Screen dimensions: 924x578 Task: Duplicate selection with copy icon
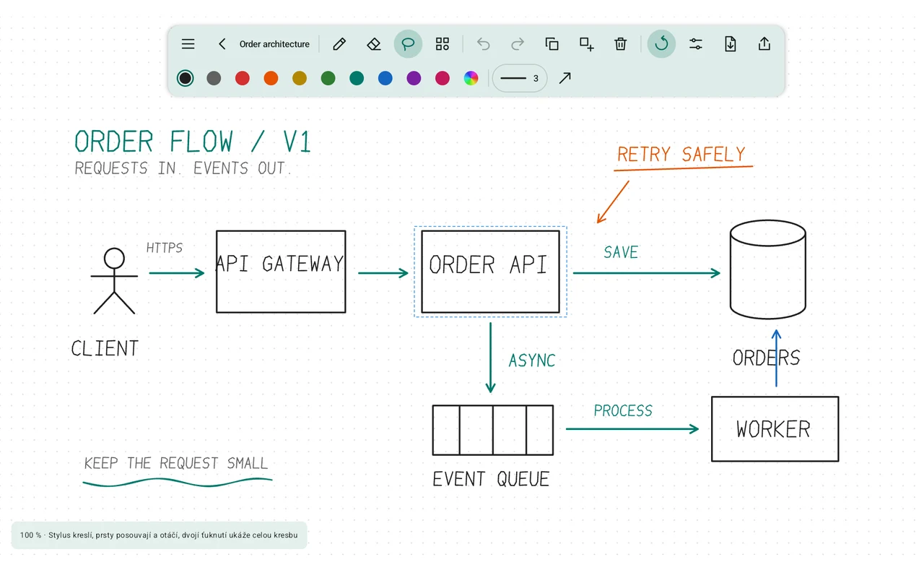click(552, 44)
